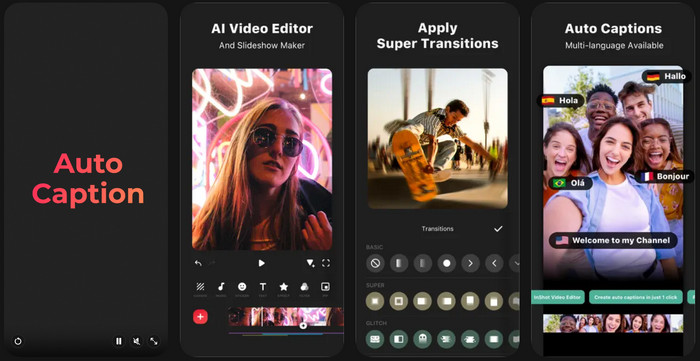The height and width of the screenshot is (361, 700).
Task: Select the Hola Spanish caption bubble
Action: tap(560, 100)
